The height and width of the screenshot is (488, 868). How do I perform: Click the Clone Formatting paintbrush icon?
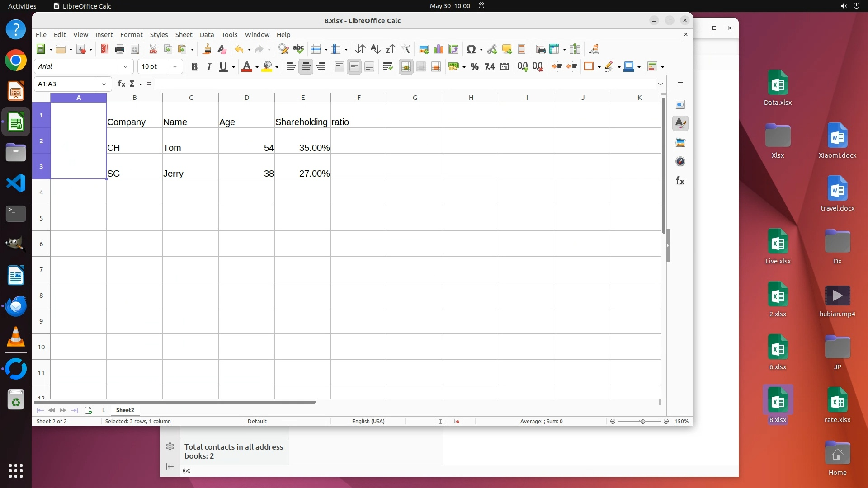pos(207,49)
